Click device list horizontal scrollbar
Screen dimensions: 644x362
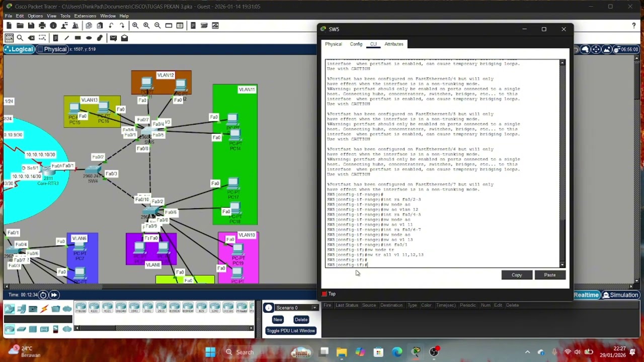[x=164, y=328]
